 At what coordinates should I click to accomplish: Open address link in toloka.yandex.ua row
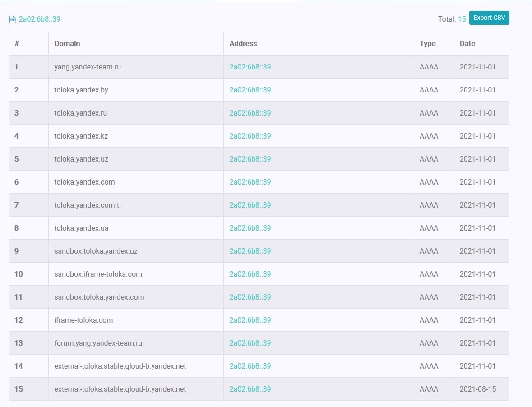pyautogui.click(x=250, y=228)
